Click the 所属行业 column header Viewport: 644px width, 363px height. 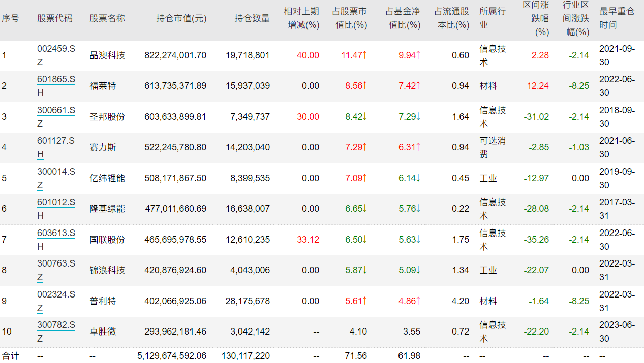tap(493, 18)
